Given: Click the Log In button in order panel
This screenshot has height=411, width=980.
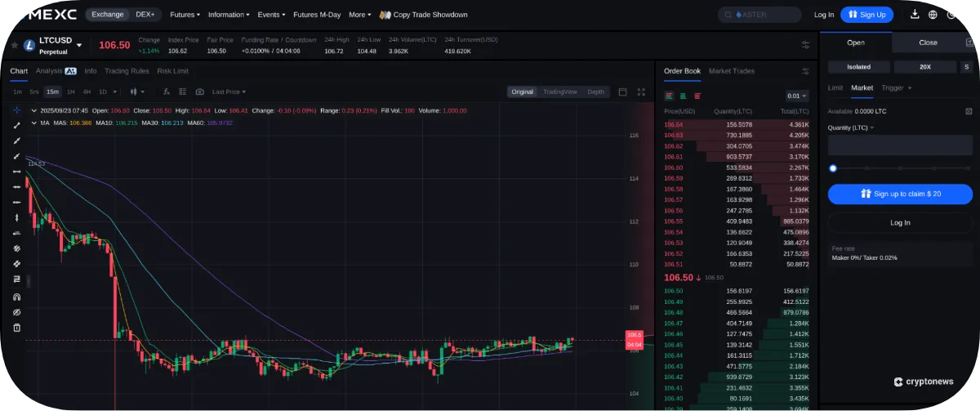Looking at the screenshot, I should coord(901,222).
